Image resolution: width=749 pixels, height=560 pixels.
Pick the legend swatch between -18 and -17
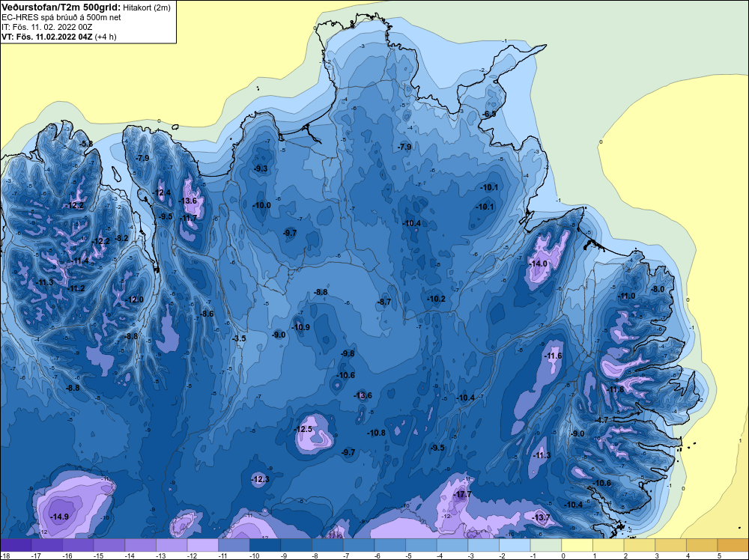click(x=16, y=545)
